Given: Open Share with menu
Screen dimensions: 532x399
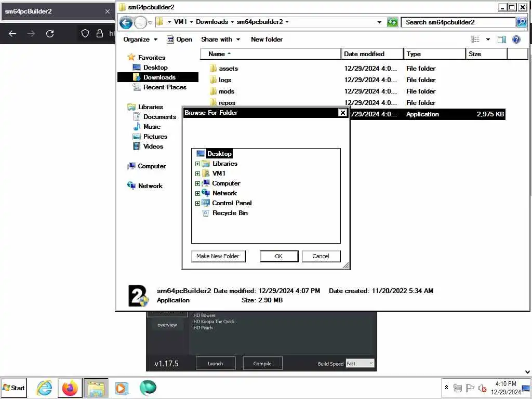Looking at the screenshot, I should click(220, 39).
